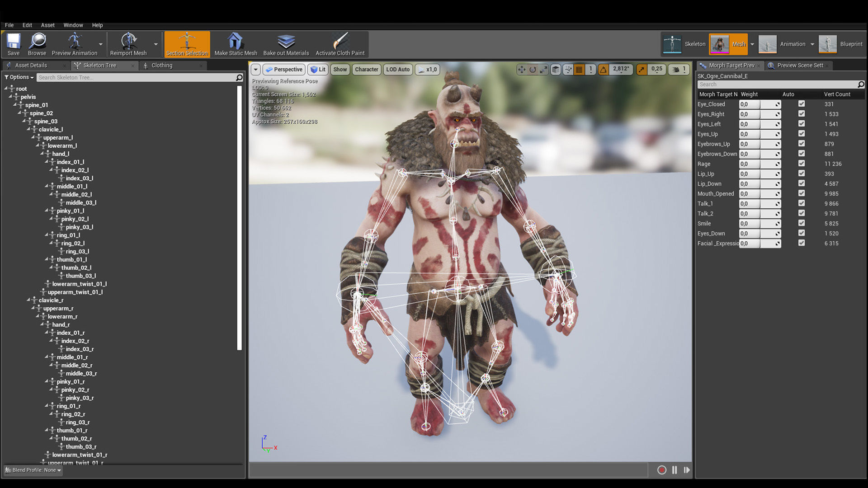Click the Make Static Mesh icon
The height and width of the screenshot is (488, 868).
point(236,44)
